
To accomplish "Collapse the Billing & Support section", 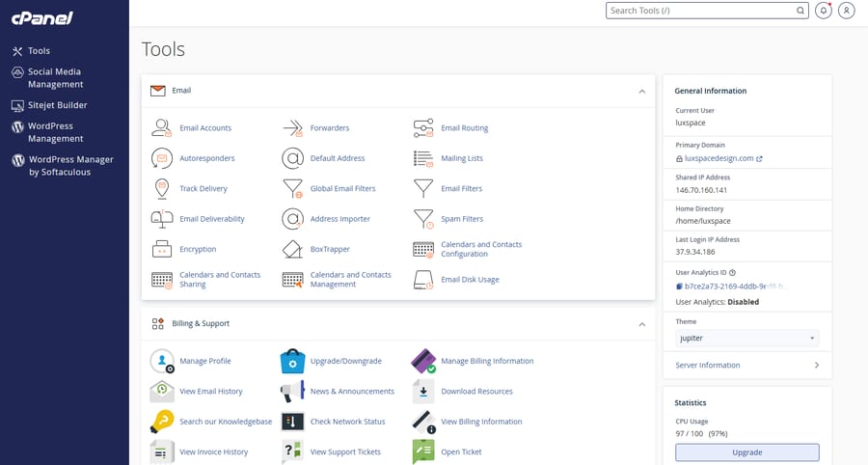I will click(642, 324).
